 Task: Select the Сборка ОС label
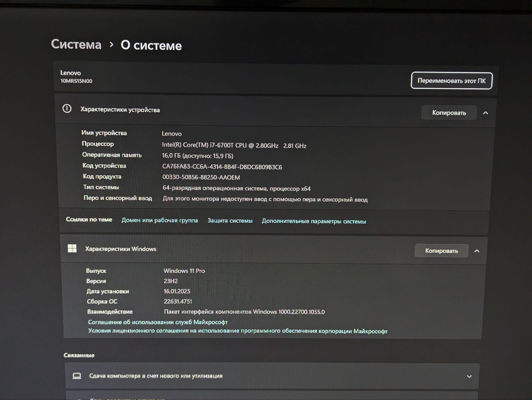coord(102,302)
